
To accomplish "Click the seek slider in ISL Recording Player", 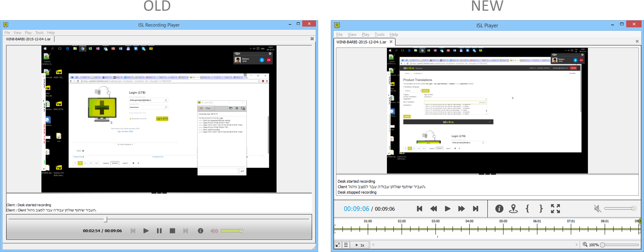I will click(x=159, y=219).
